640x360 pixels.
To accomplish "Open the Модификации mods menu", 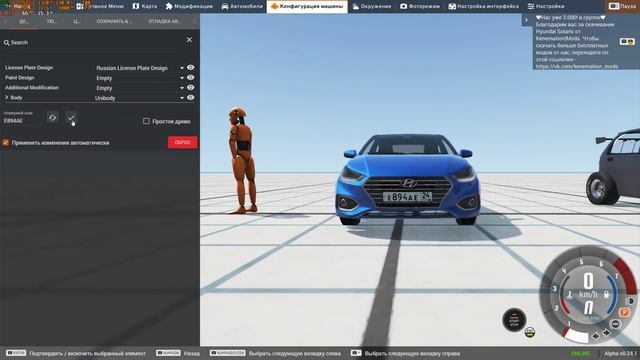I will pos(189,6).
